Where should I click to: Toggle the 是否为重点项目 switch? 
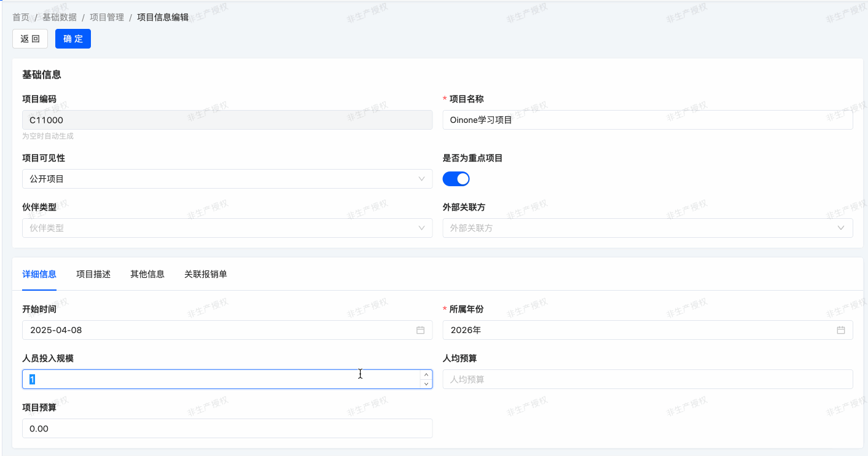(456, 179)
